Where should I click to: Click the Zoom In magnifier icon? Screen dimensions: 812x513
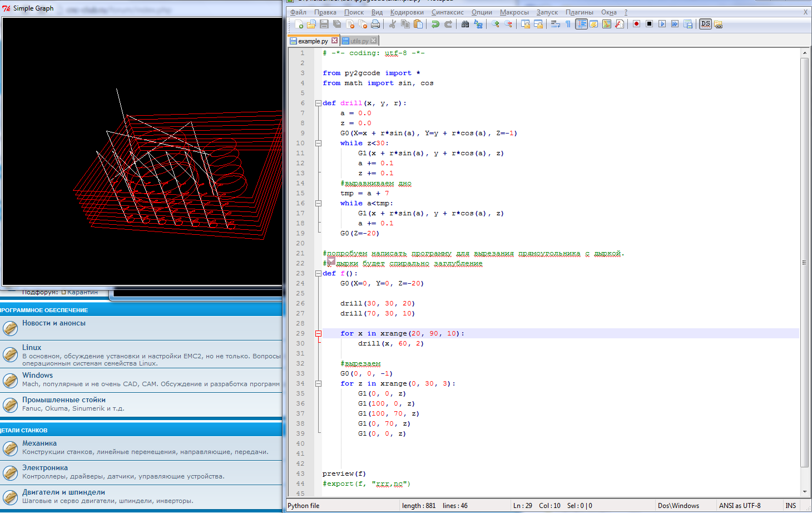(495, 24)
